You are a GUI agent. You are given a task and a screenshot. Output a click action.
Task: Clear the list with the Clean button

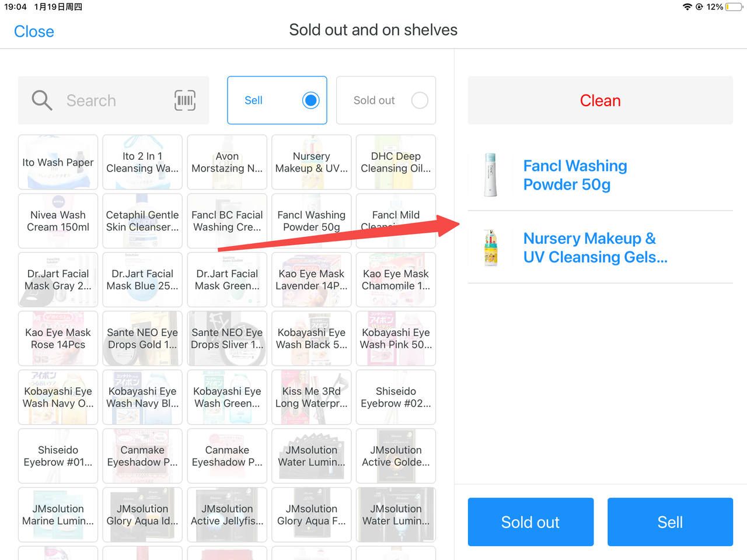600,100
